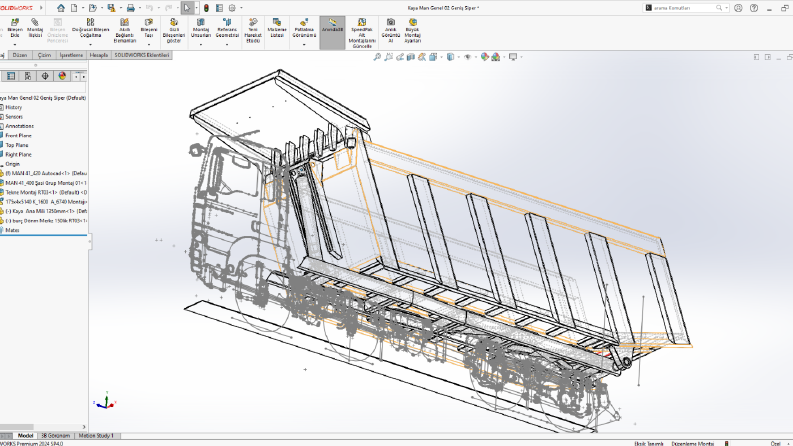Click Zoom to Fit in the view toolbar

(x=377, y=57)
